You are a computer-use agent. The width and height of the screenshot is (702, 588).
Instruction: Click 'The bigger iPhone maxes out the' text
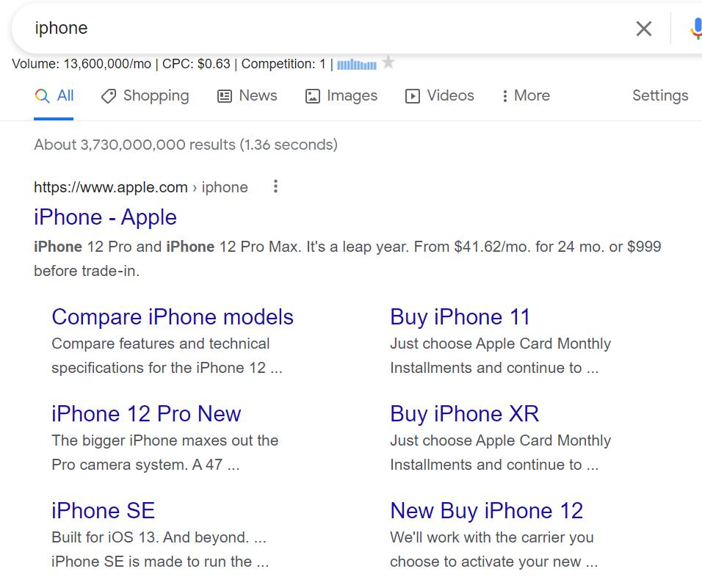[x=165, y=440]
